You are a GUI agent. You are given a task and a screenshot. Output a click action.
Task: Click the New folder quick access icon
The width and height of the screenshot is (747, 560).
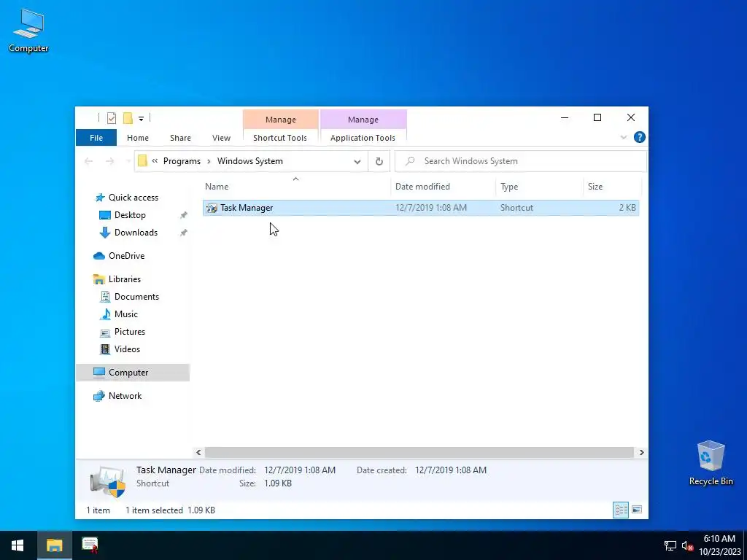pyautogui.click(x=128, y=118)
